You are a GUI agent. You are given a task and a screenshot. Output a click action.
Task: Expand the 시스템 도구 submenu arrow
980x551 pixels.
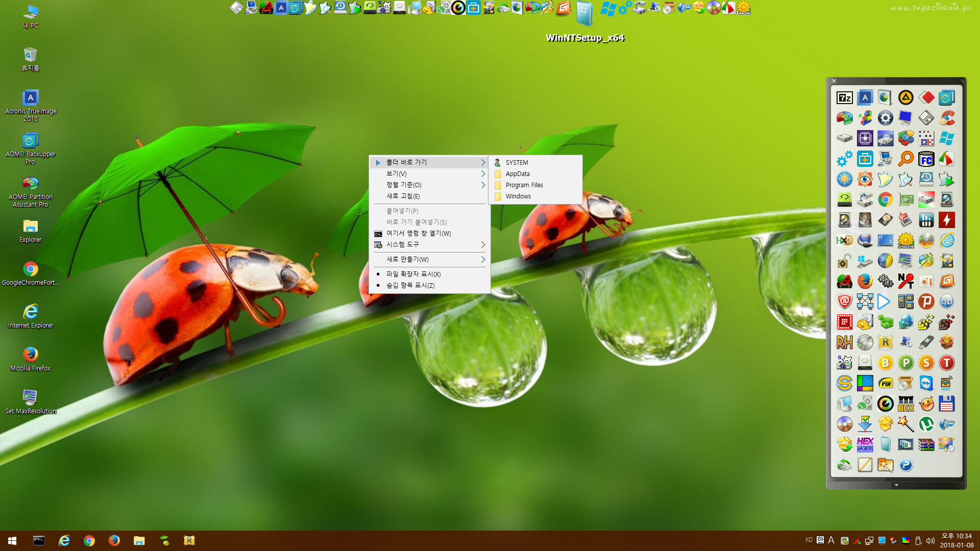click(x=483, y=244)
